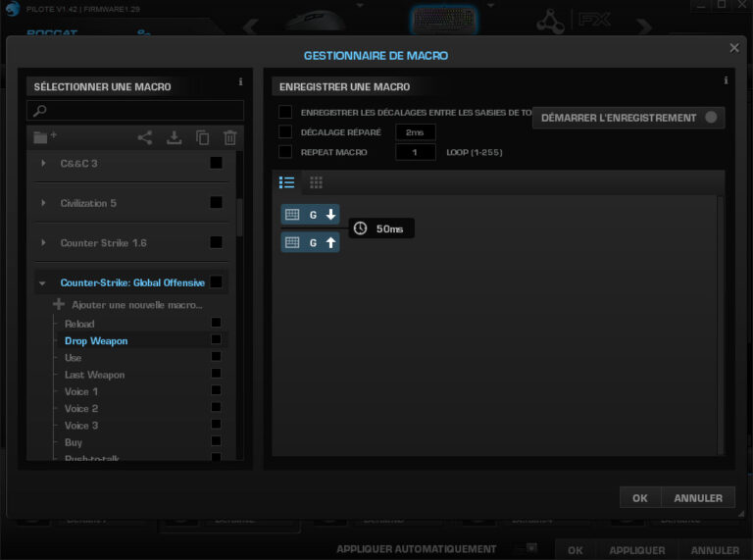Click OK in the macro manager
Image resolution: width=753 pixels, height=560 pixels.
coord(640,498)
